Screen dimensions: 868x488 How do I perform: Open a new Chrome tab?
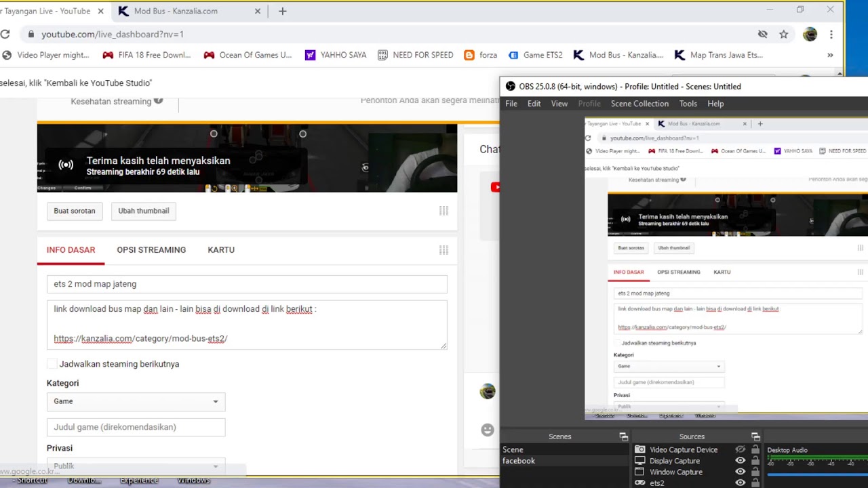pyautogui.click(x=283, y=11)
